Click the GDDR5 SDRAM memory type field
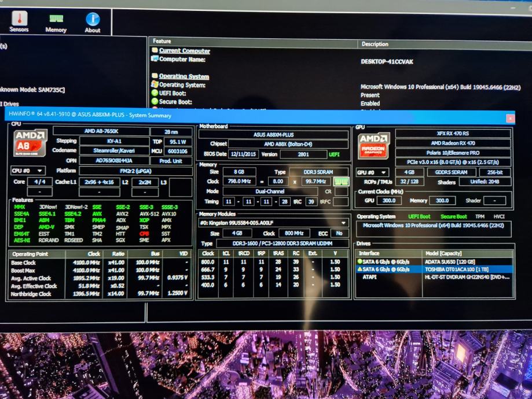 tap(452, 172)
